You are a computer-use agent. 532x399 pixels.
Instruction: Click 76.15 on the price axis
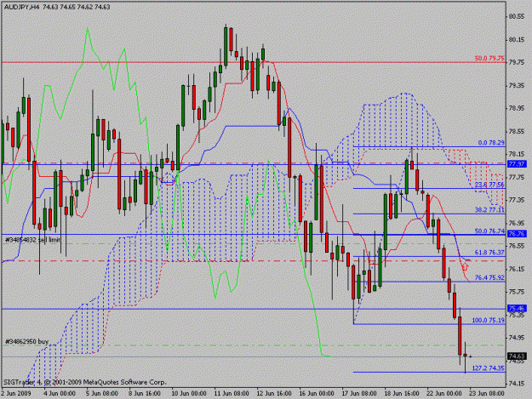[517, 269]
